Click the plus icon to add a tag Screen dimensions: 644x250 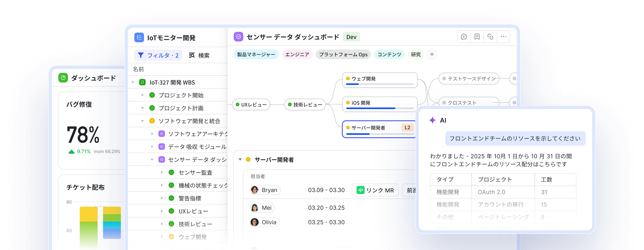pyautogui.click(x=432, y=54)
